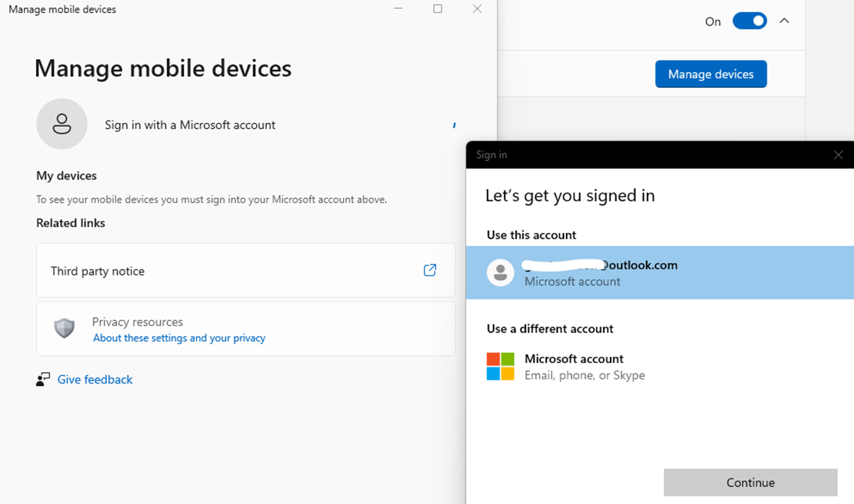Minimize the Manage mobile devices window
Screen dimensions: 854x504
(x=398, y=9)
